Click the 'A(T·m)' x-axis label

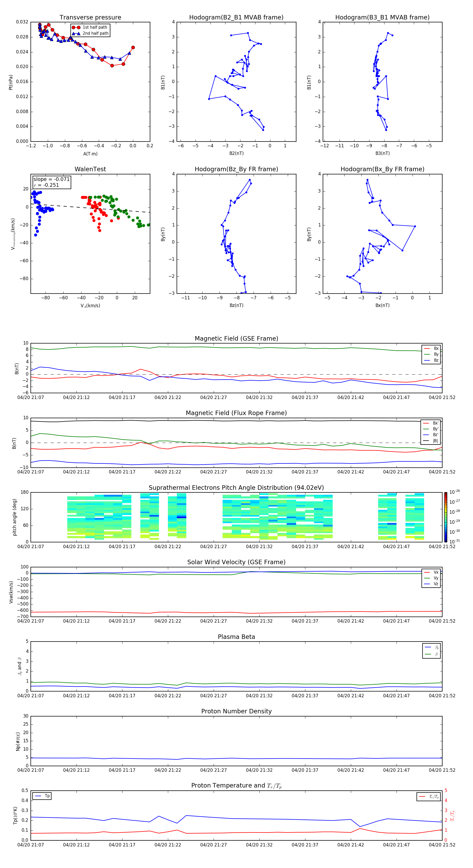click(90, 154)
